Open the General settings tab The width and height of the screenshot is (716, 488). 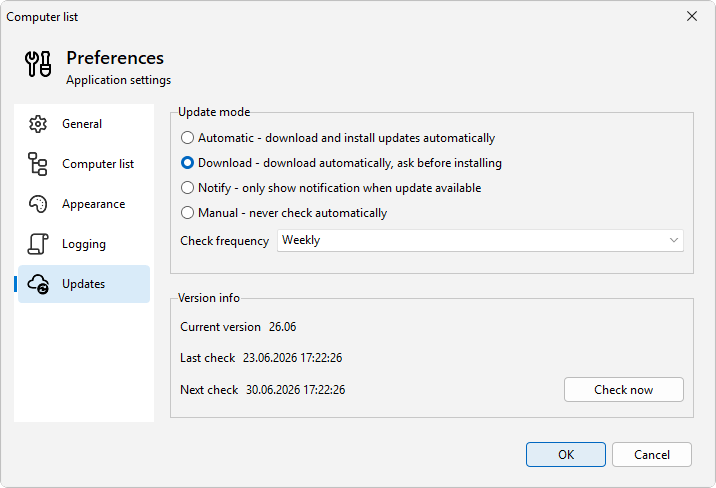[84, 124]
